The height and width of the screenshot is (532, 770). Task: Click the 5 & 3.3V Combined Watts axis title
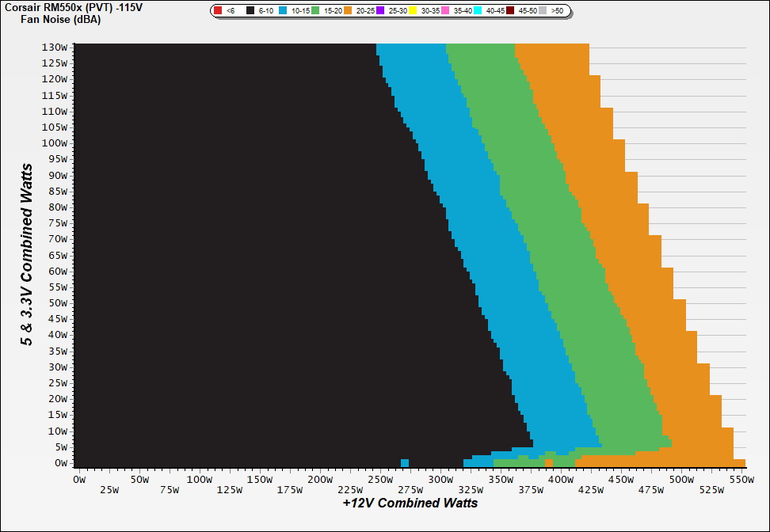click(28, 255)
